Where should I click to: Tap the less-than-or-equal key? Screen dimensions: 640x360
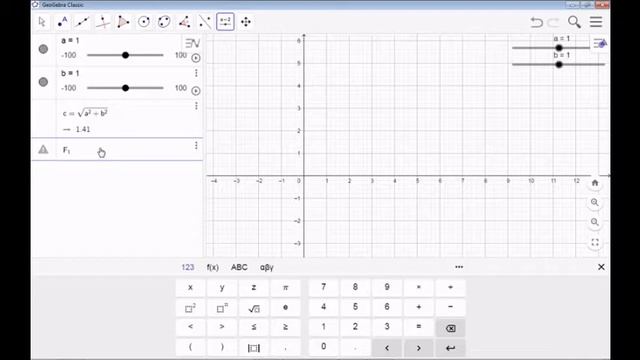(x=253, y=327)
